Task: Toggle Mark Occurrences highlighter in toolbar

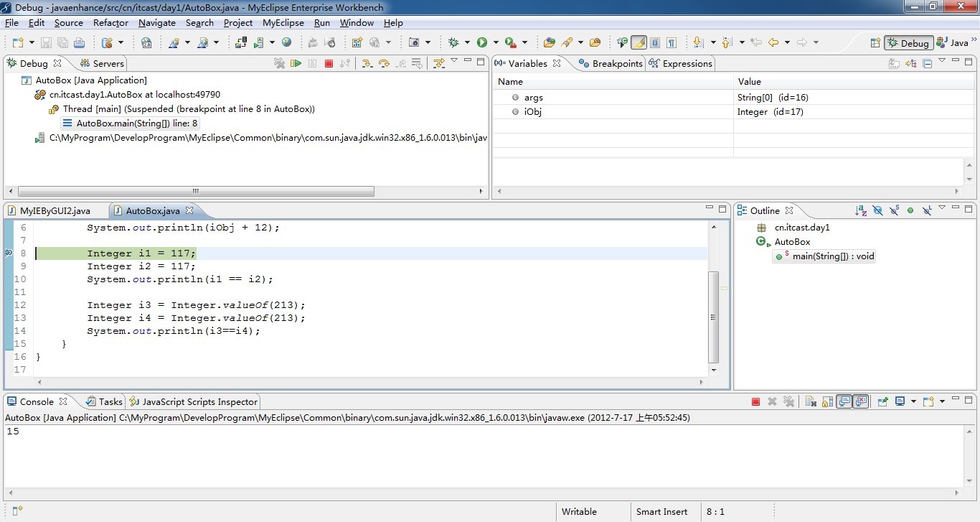Action: point(638,42)
